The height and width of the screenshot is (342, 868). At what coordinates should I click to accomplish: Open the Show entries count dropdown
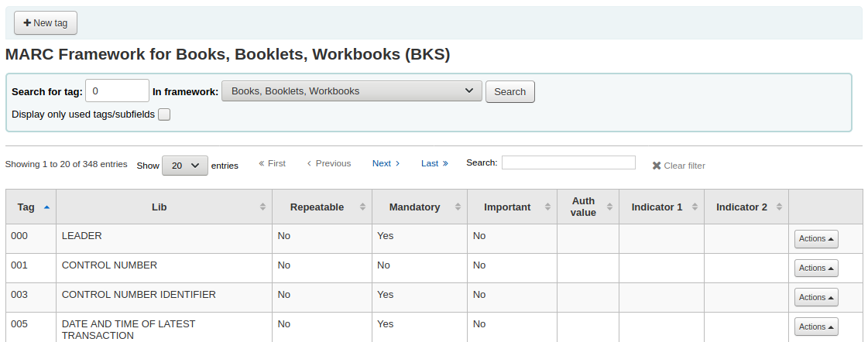click(184, 166)
